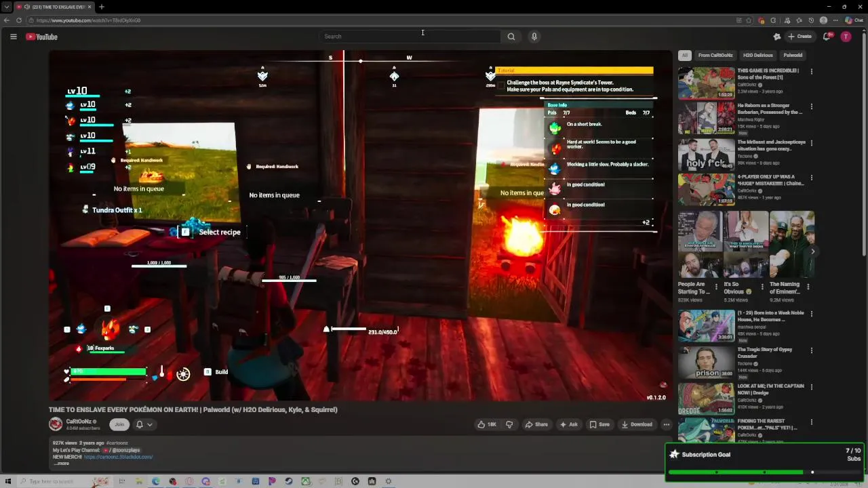This screenshot has width=868, height=488.
Task: Share the video using the Share button
Action: point(536,424)
